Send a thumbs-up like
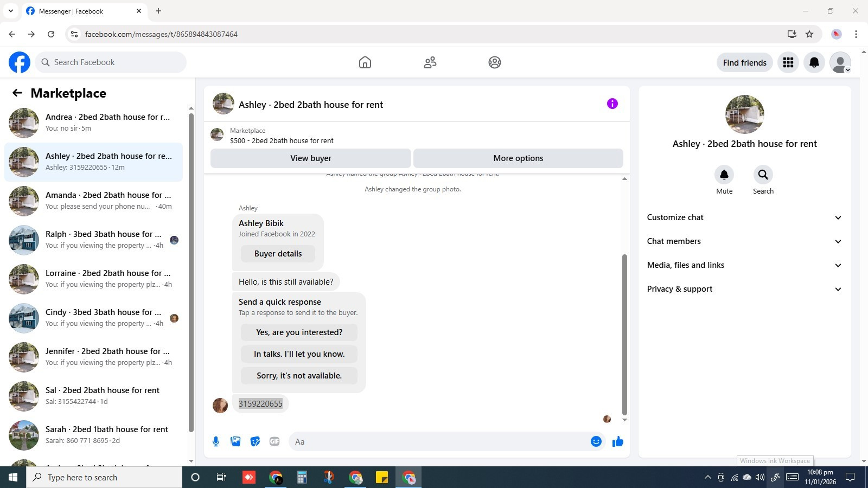This screenshot has height=488, width=868. [x=618, y=441]
